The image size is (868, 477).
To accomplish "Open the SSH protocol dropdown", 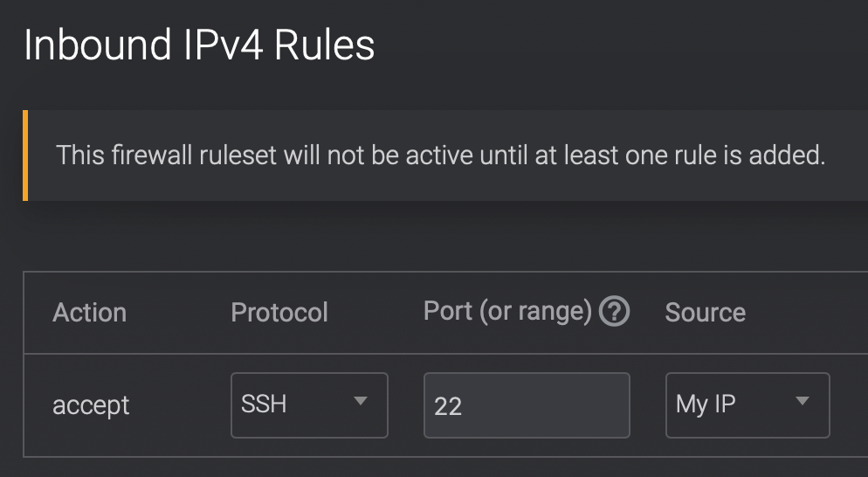I will pos(309,404).
